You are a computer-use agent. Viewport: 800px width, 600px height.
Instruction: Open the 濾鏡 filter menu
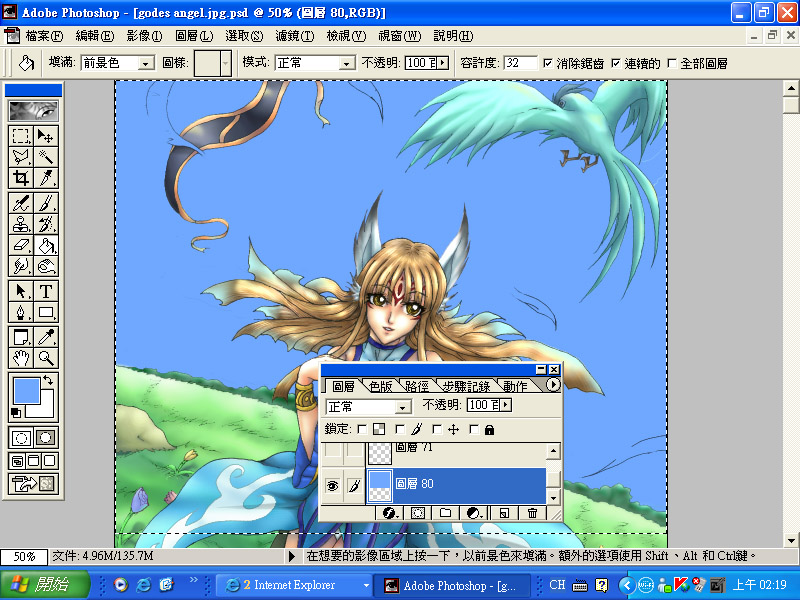294,36
